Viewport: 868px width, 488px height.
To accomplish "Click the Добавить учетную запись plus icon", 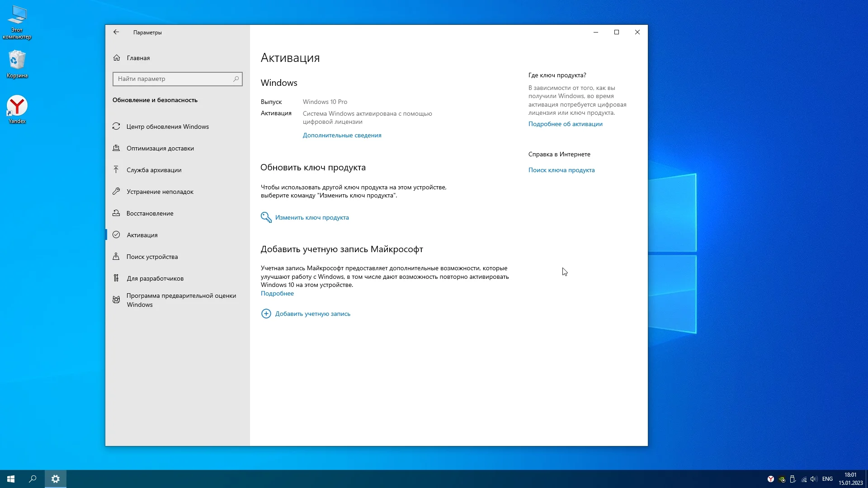I will (x=266, y=314).
